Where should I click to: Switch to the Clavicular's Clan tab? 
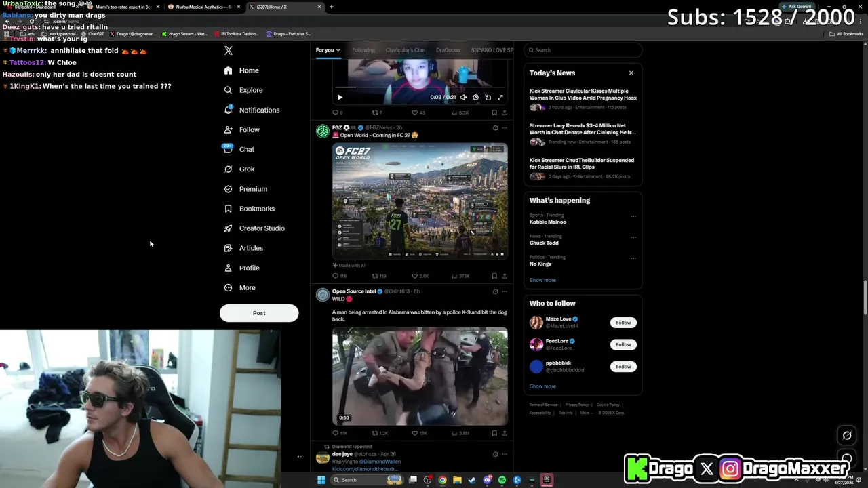tap(406, 50)
